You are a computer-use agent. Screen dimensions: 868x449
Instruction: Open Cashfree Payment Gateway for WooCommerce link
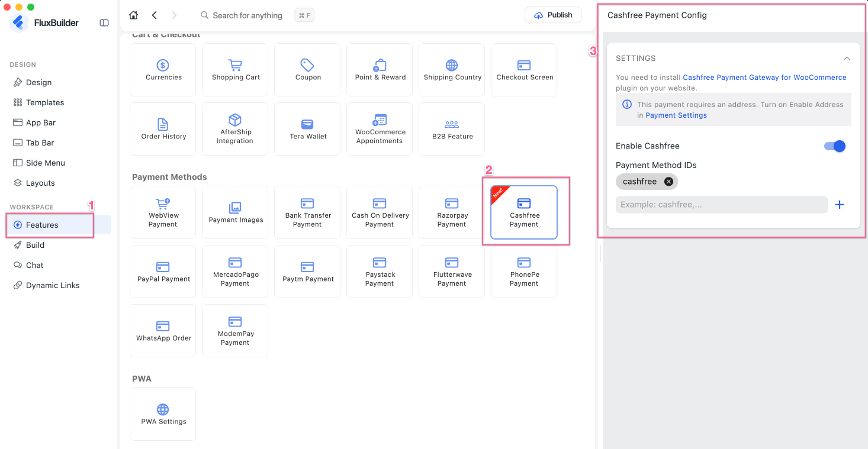tap(764, 77)
